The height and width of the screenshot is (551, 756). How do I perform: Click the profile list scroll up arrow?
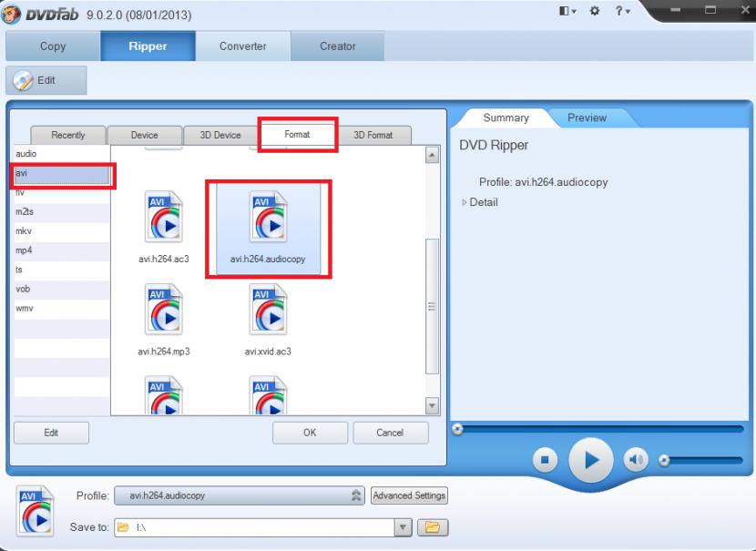[432, 155]
